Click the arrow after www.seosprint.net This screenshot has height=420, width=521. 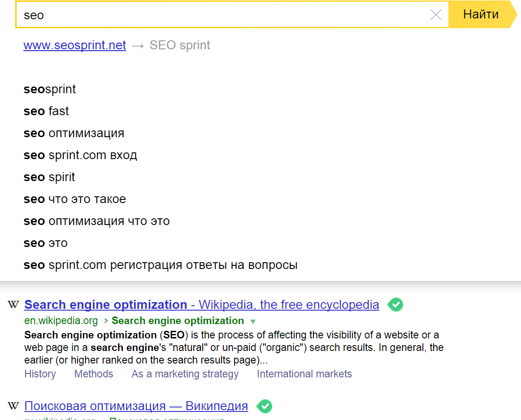[138, 45]
